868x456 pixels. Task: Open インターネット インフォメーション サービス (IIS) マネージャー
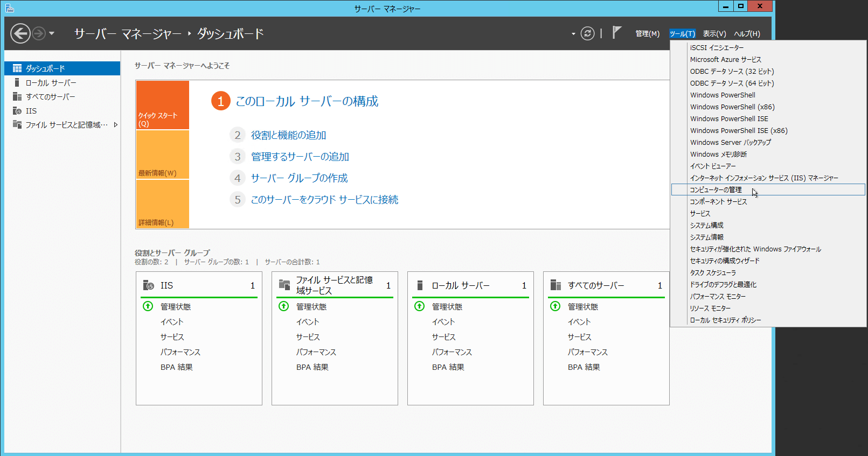point(768,178)
